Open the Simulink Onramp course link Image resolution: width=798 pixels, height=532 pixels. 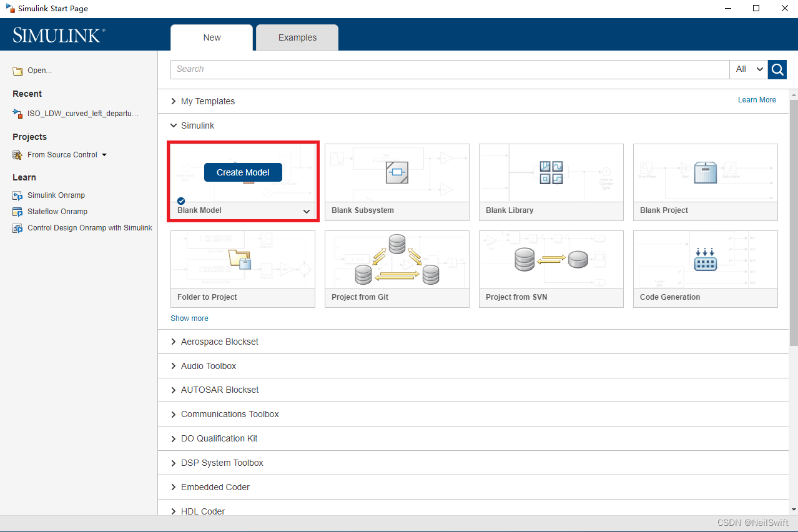[56, 195]
